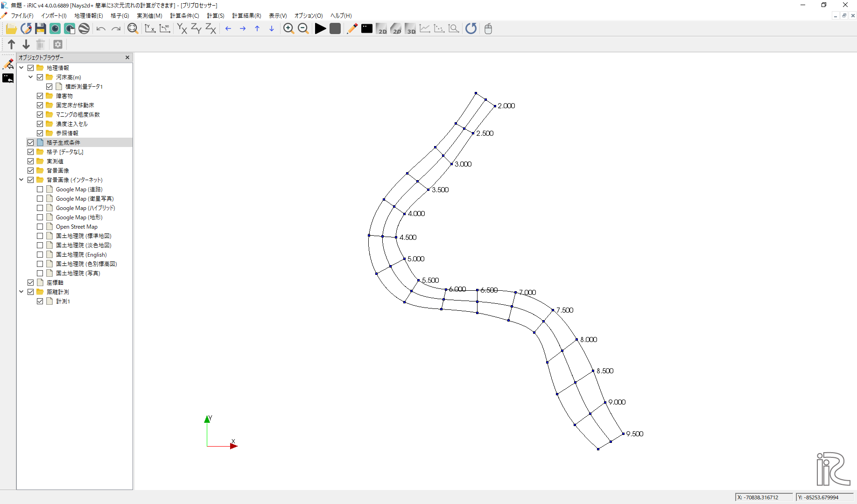Viewport: 857px width, 504px height.
Task: Click the Open file folder icon
Action: (x=11, y=29)
